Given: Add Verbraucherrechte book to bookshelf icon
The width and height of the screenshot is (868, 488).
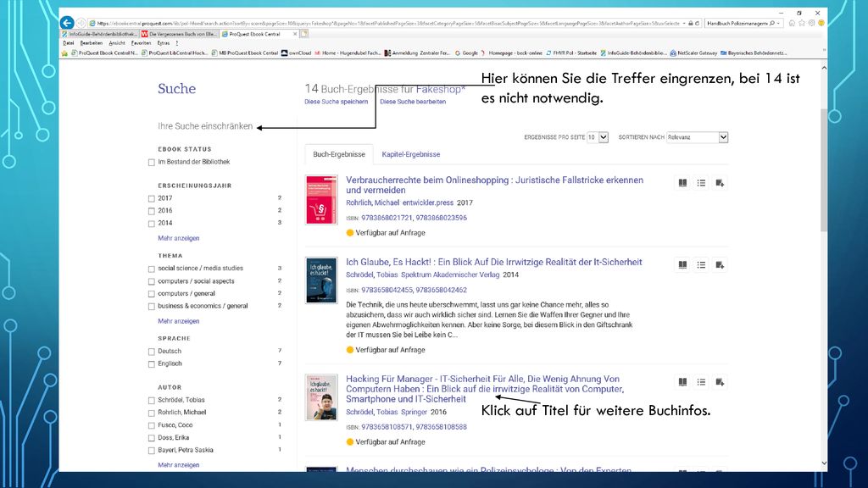Looking at the screenshot, I should point(720,183).
